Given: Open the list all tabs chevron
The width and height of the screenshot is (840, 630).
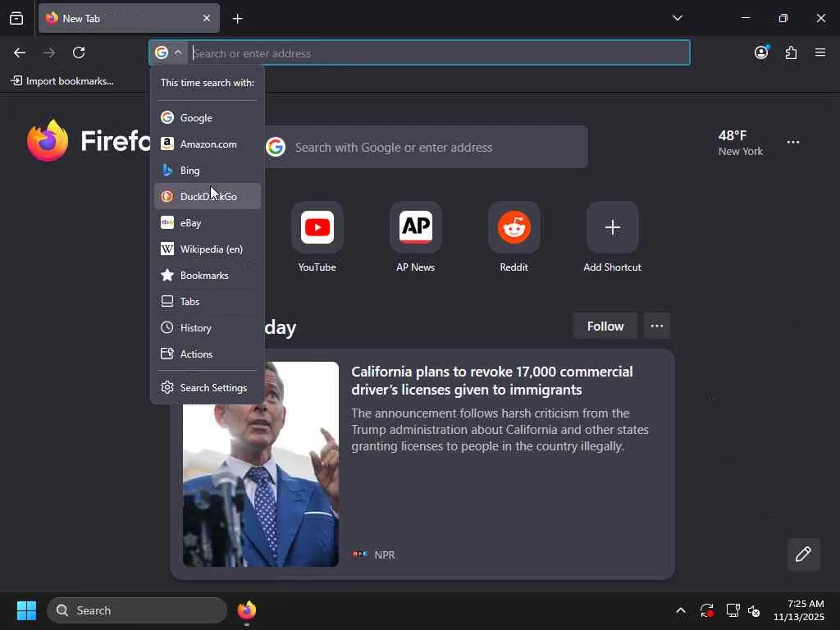Looking at the screenshot, I should [677, 18].
